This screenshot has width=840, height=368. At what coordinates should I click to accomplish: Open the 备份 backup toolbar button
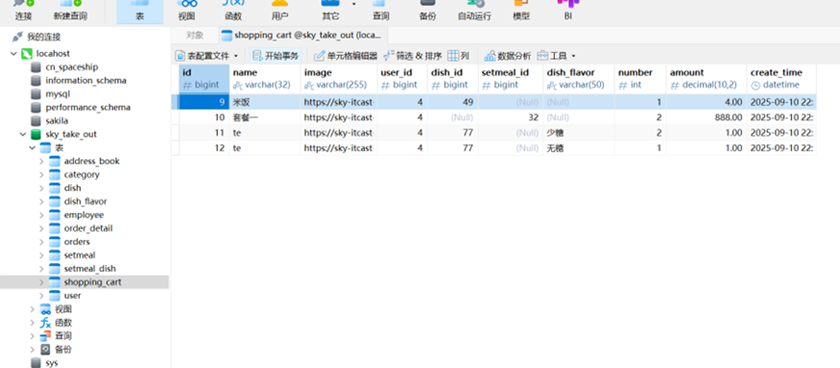pyautogui.click(x=427, y=11)
